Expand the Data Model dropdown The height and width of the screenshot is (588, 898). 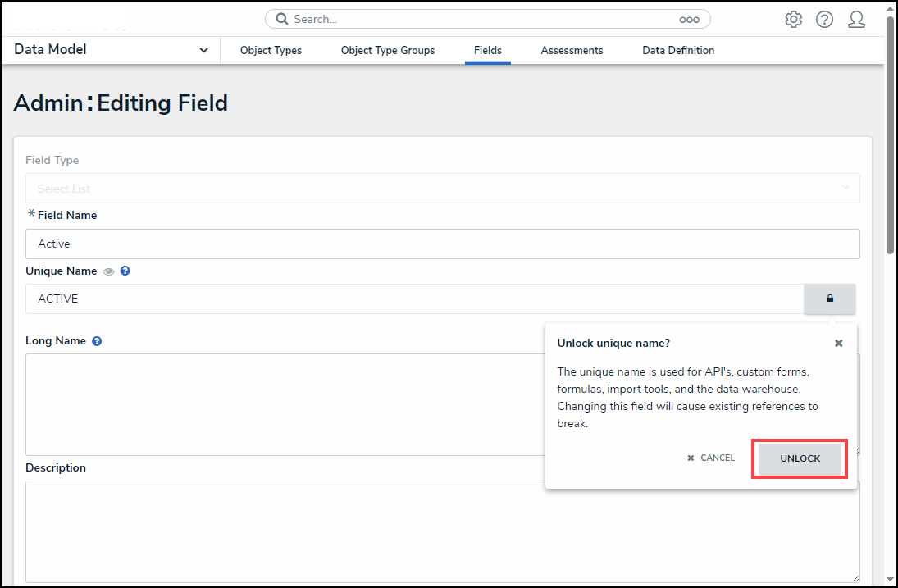203,50
